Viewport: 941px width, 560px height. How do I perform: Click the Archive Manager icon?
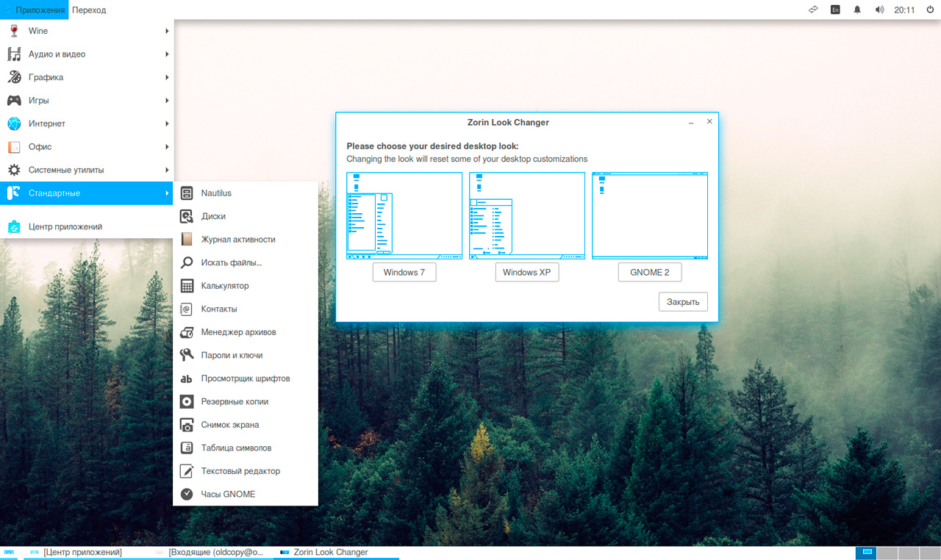tap(187, 332)
